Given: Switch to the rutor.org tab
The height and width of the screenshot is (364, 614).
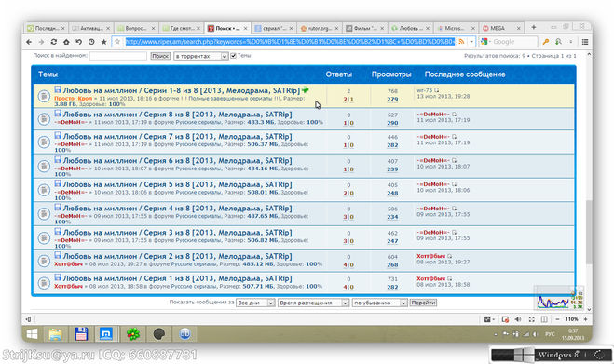Looking at the screenshot, I should (x=320, y=28).
